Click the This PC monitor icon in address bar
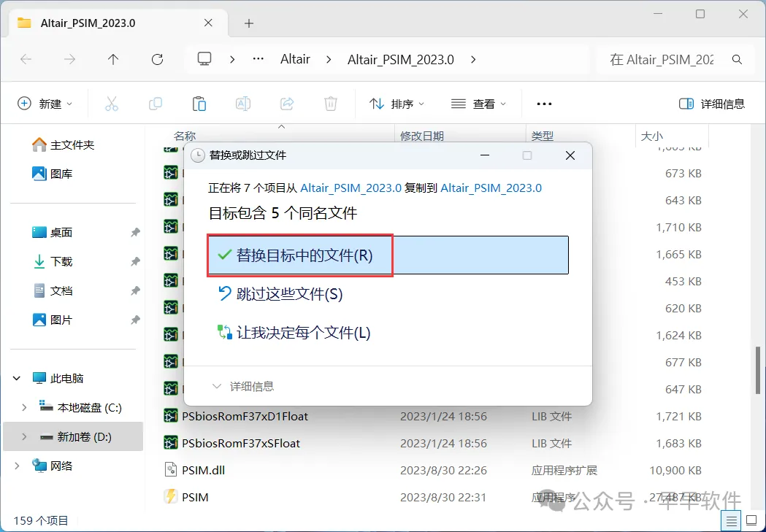This screenshot has height=532, width=766. 204,59
